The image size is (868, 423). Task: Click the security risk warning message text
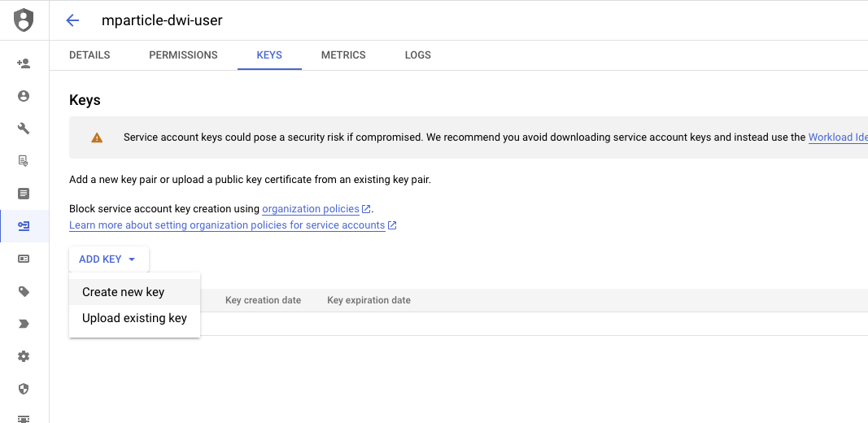click(x=465, y=137)
